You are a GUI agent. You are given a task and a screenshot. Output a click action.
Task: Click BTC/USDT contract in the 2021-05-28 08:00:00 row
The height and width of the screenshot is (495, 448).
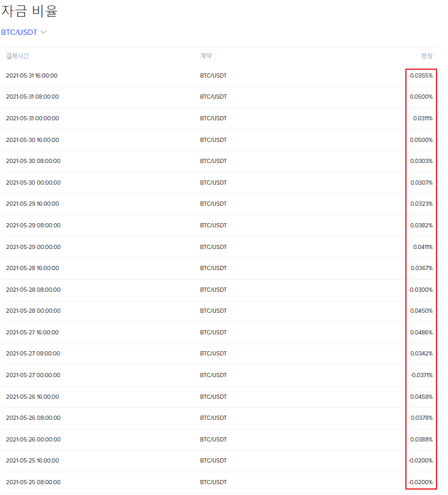click(213, 289)
